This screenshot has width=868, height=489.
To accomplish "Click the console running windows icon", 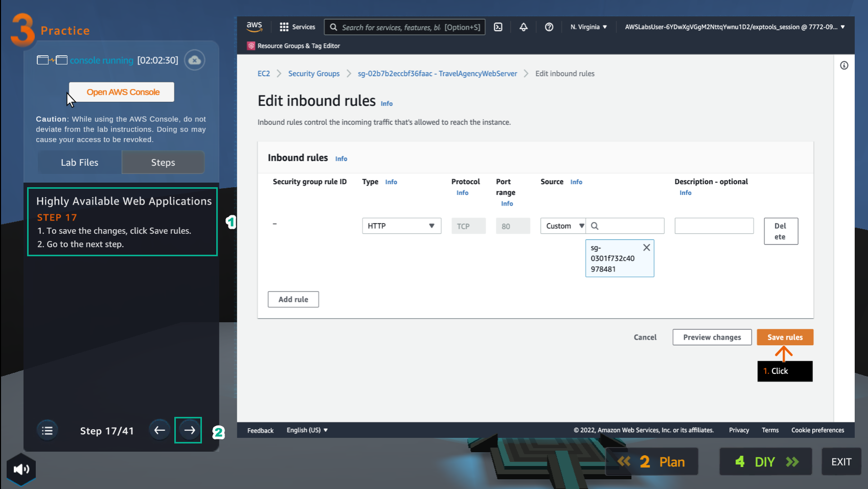I will 52,60.
